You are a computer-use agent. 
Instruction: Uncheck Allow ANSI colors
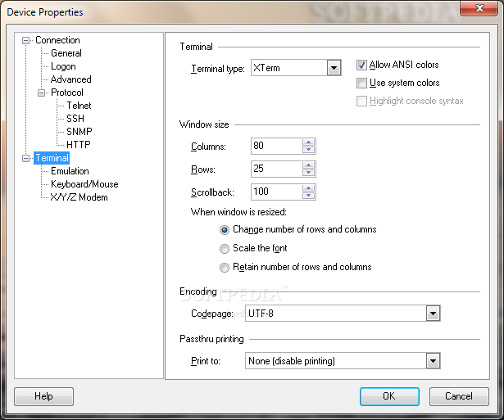click(361, 65)
